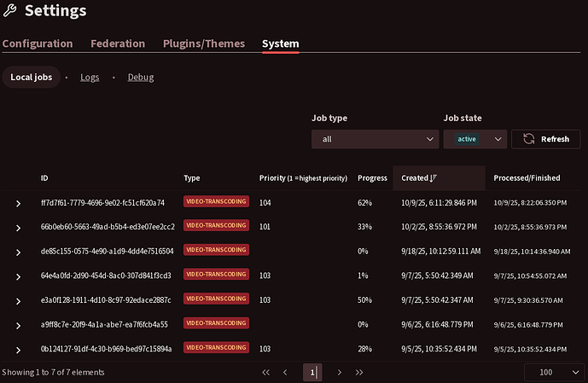Click the sort icon in Created column

click(434, 178)
